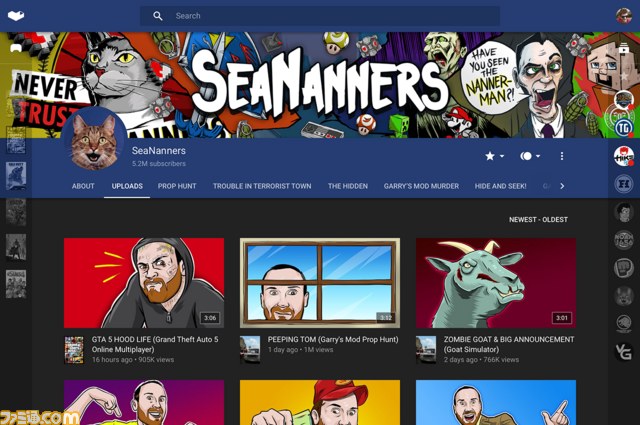Open the blue-background video thumbnail in second row

click(x=496, y=403)
